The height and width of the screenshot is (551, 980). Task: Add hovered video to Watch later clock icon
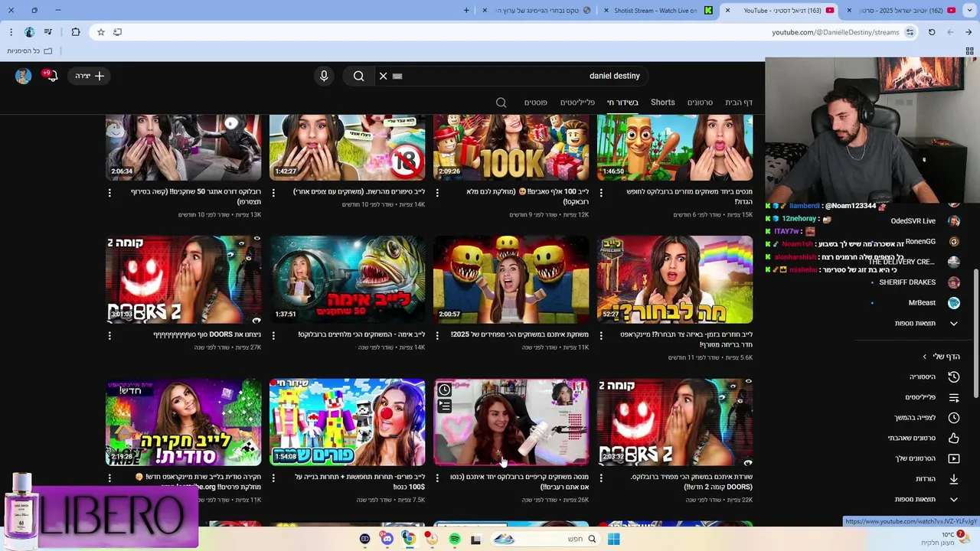coord(445,390)
